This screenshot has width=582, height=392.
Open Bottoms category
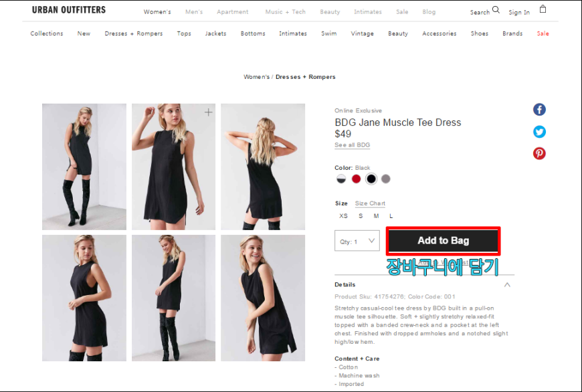coord(253,33)
